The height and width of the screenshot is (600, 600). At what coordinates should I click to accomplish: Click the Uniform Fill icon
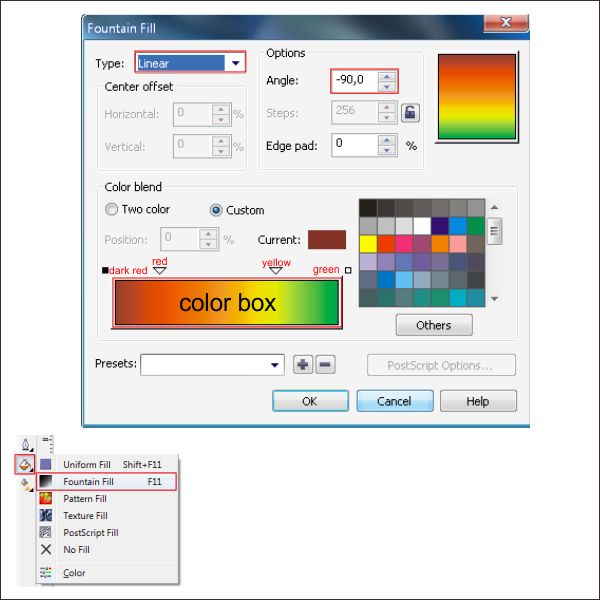(x=45, y=465)
